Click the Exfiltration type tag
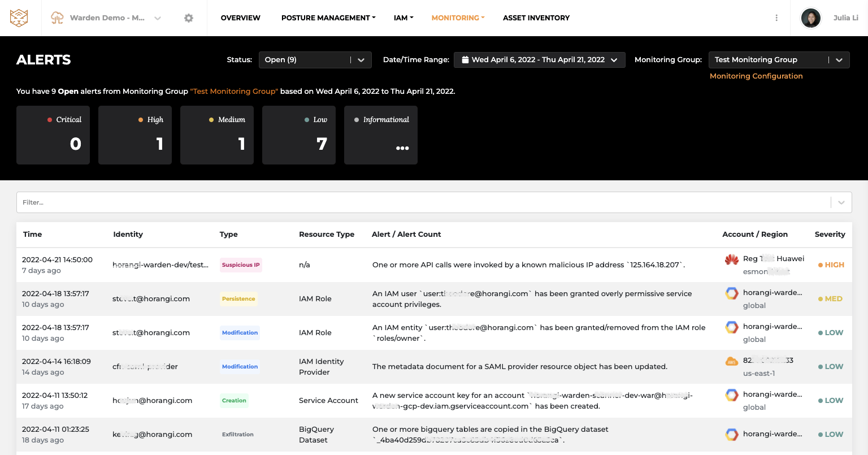 (x=238, y=434)
